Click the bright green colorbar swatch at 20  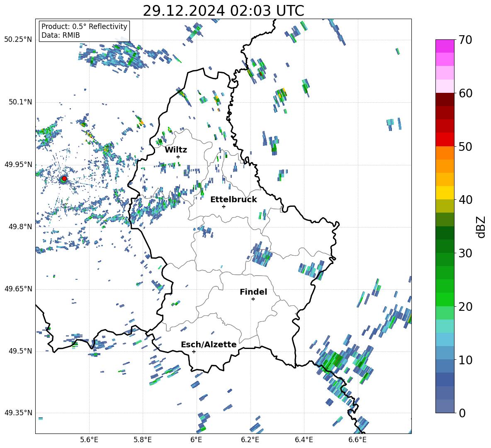pyautogui.click(x=445, y=299)
